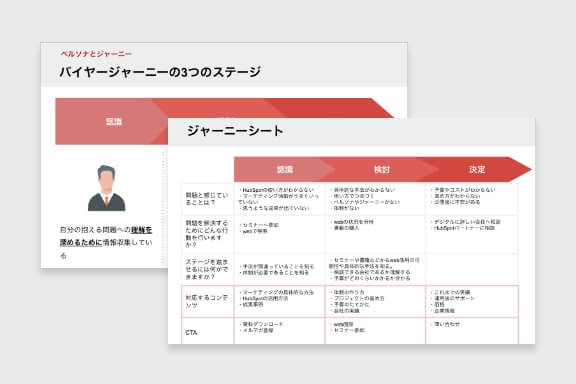Click the row label '対応するコンテンツ'

pyautogui.click(x=207, y=301)
